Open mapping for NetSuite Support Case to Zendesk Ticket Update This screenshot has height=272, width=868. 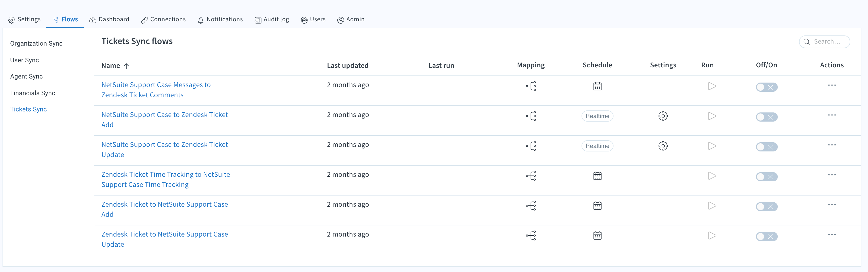point(531,146)
